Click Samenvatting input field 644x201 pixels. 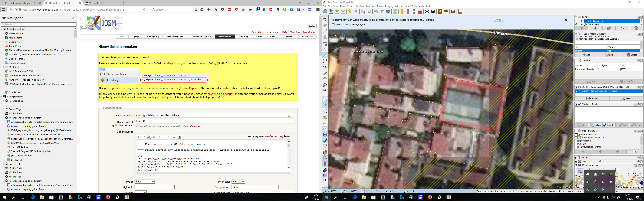214,115
